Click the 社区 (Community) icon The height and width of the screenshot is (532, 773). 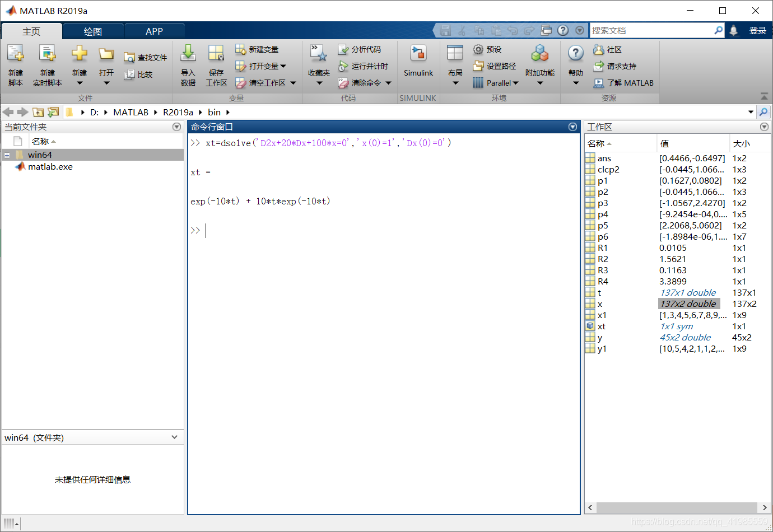[599, 49]
